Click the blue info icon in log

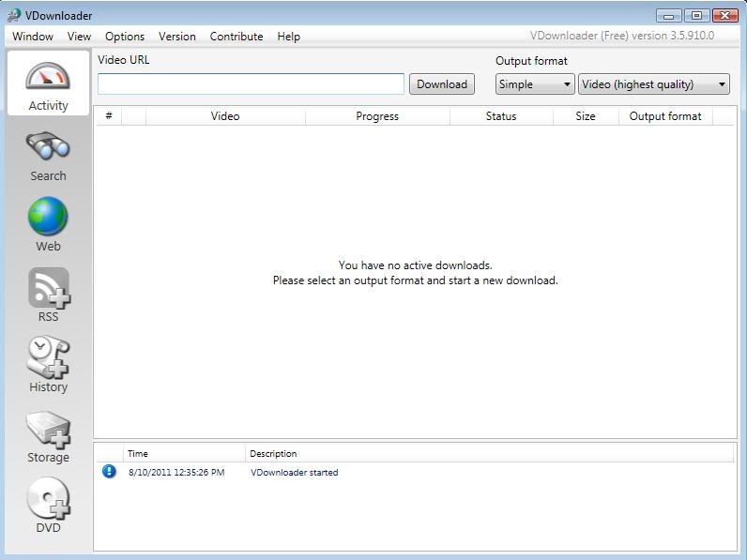click(x=109, y=472)
